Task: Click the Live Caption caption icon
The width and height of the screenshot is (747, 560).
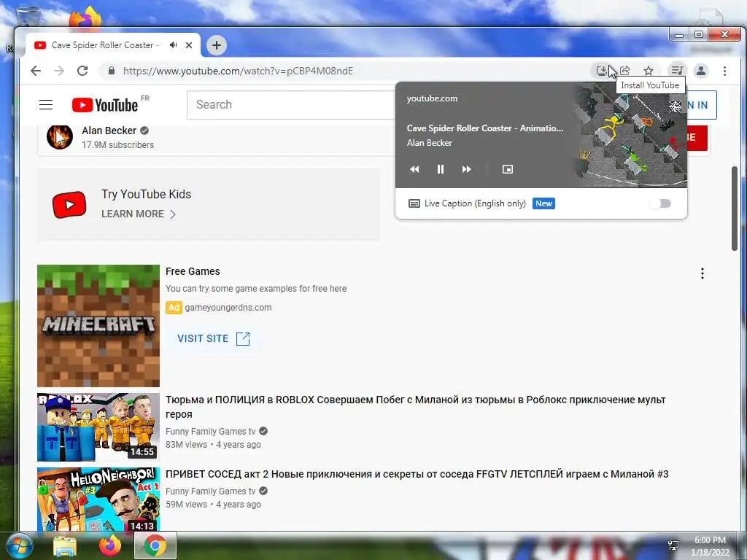Action: pos(414,203)
